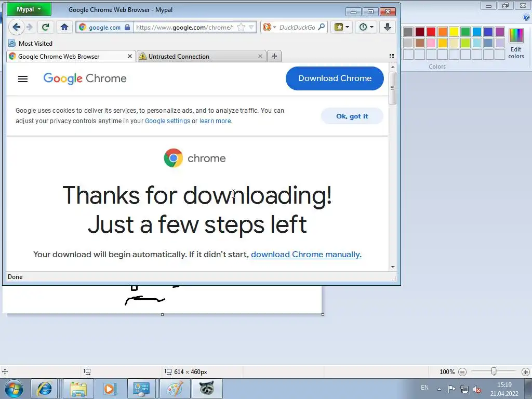Viewport: 532px width, 399px height.
Task: Open Windows Explorer folder on taskbar
Action: point(78,389)
